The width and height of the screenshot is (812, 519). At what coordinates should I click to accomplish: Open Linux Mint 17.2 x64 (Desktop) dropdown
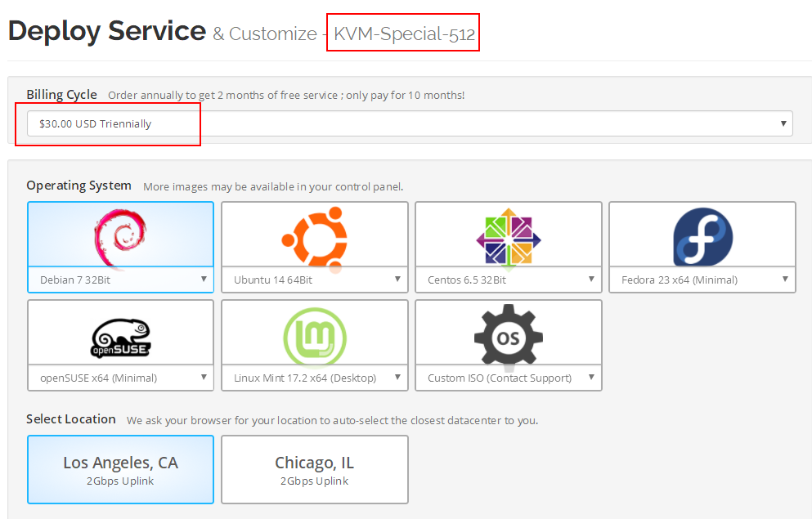click(x=314, y=378)
